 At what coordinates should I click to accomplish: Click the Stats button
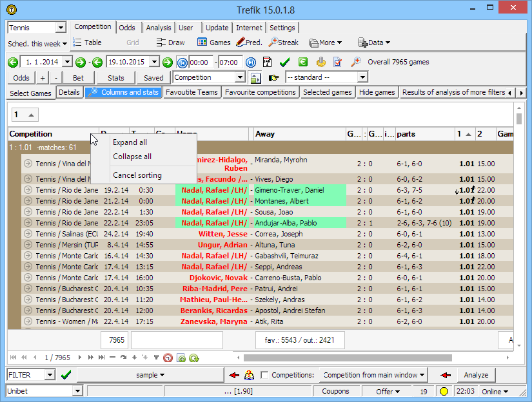pyautogui.click(x=116, y=77)
